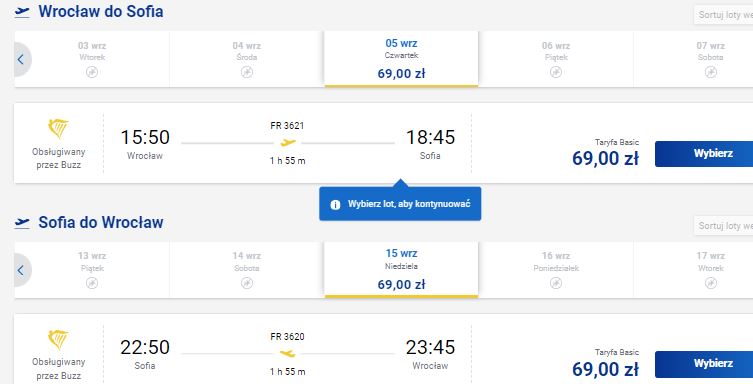The height and width of the screenshot is (384, 753).
Task: Click the airplane icon beside Wrocław do Sofia
Action: [x=22, y=12]
